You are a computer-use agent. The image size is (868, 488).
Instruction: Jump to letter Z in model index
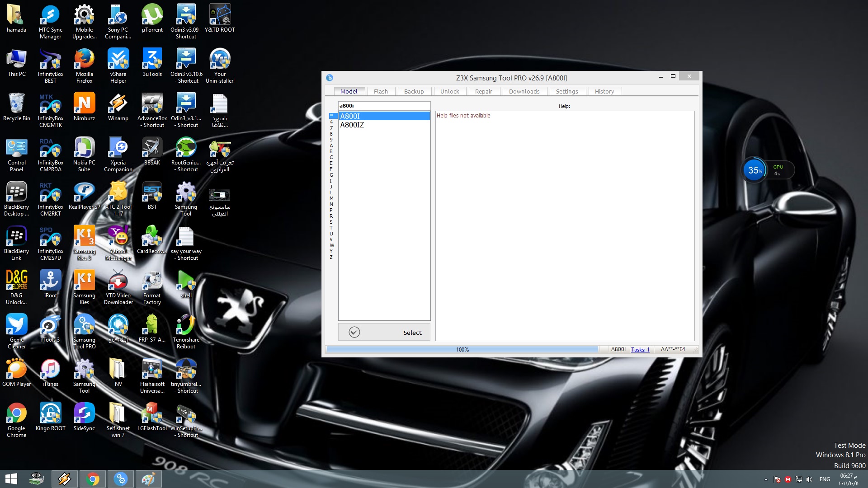pos(331,257)
